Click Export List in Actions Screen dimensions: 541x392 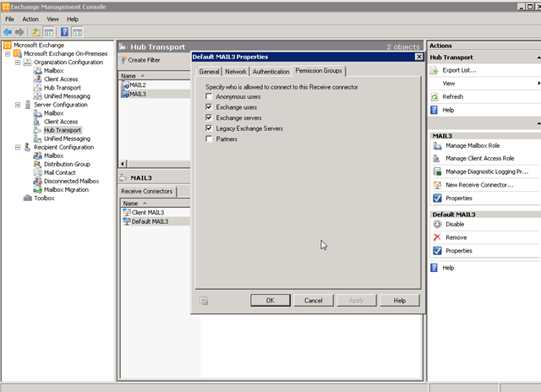(x=459, y=70)
